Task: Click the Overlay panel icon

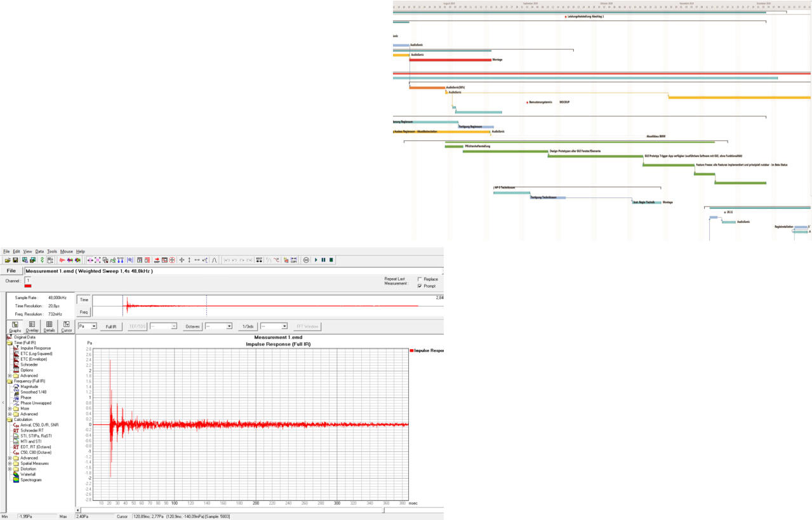Action: [32, 326]
